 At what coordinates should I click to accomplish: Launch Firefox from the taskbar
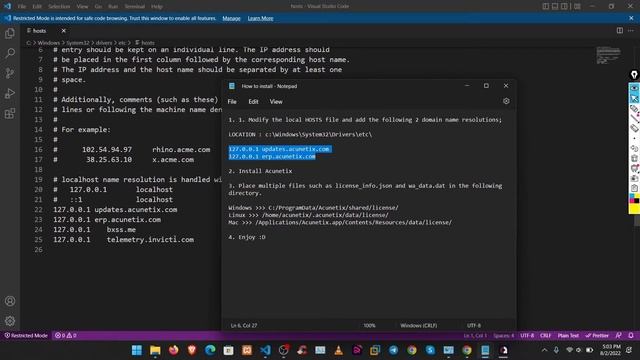click(x=173, y=350)
